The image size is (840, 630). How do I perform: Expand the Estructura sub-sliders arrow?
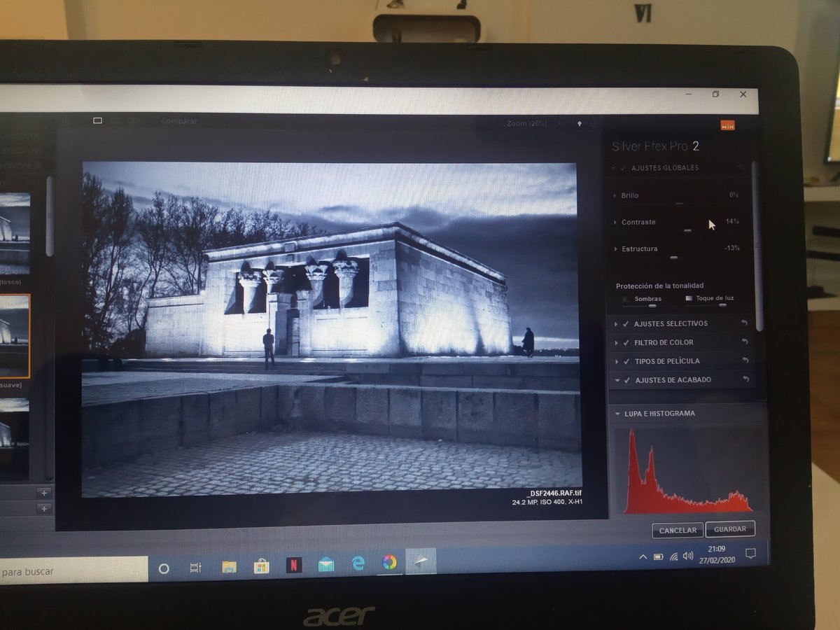(x=615, y=249)
